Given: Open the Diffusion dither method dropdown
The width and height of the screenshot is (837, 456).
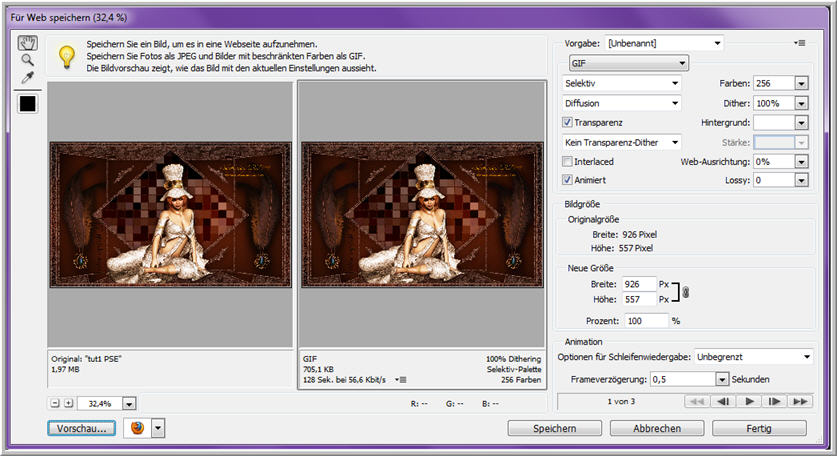Looking at the screenshot, I should pos(622,103).
